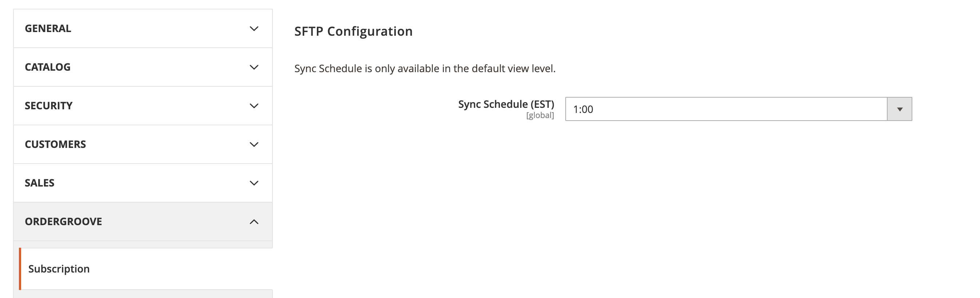Select the Subscription tab under Ordergroove
980x298 pixels.
(59, 269)
